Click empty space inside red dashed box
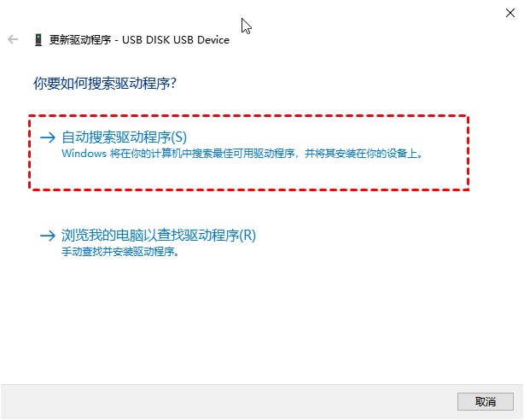The height and width of the screenshot is (420, 524). point(248,175)
